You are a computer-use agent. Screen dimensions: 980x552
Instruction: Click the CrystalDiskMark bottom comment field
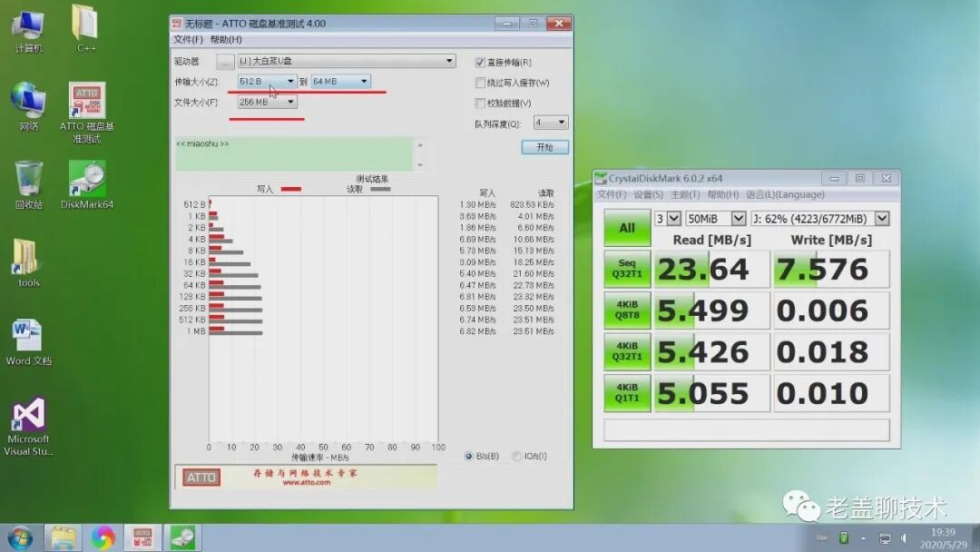(746, 430)
